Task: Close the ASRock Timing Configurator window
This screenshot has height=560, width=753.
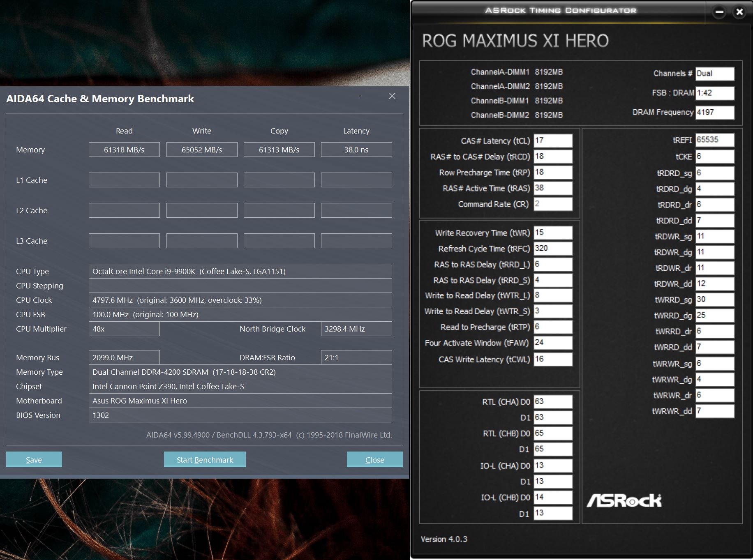Action: pyautogui.click(x=739, y=12)
